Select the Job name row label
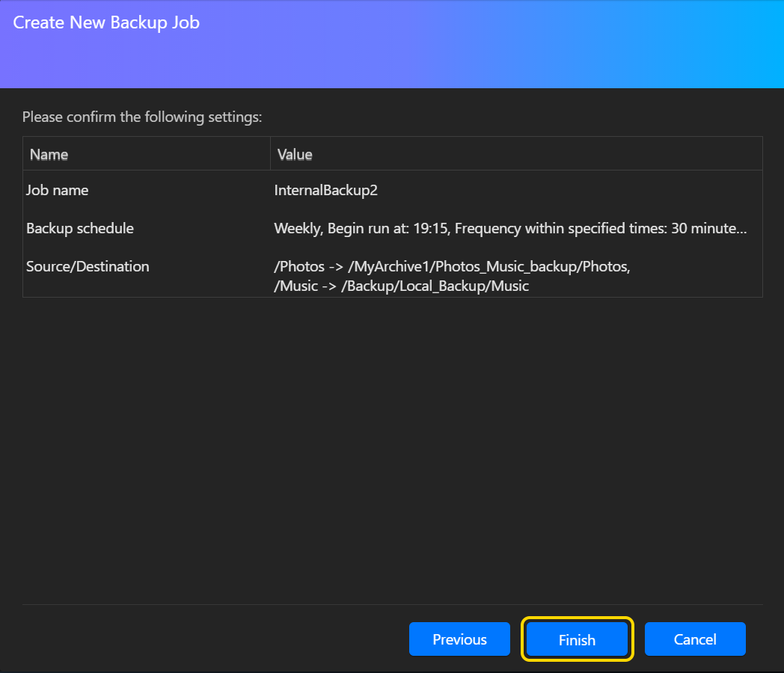Viewport: 784px width, 673px height. [58, 190]
